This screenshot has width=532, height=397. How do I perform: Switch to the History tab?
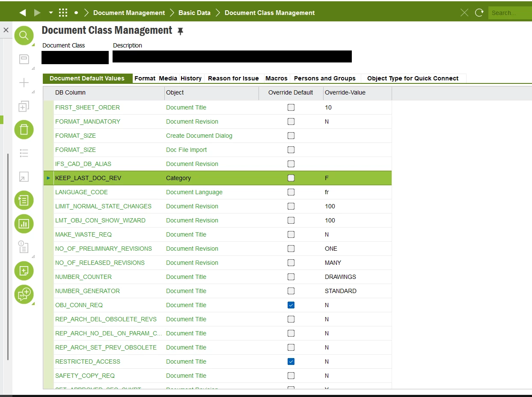click(191, 78)
